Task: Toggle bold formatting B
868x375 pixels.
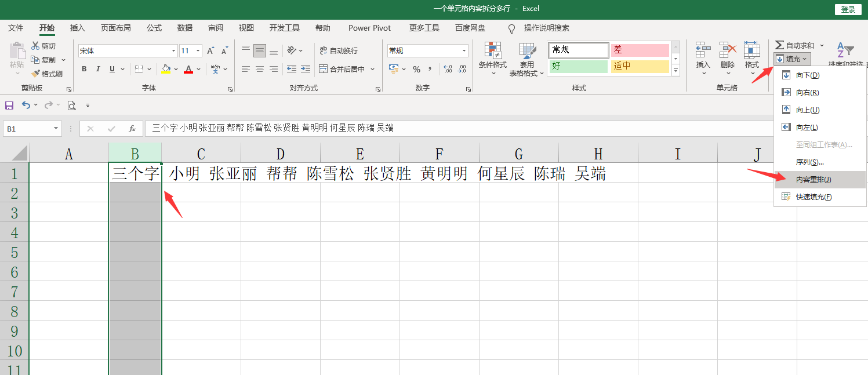Action: pos(84,69)
